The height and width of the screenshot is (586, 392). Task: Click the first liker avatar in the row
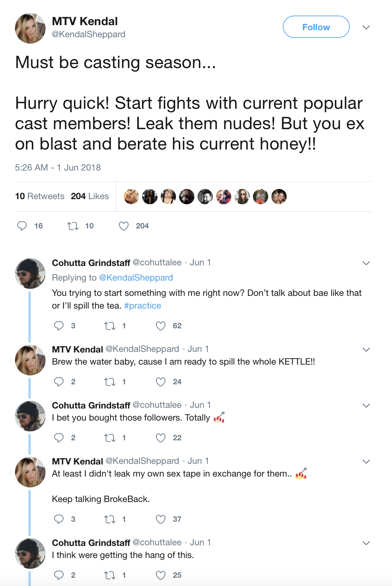tap(131, 197)
